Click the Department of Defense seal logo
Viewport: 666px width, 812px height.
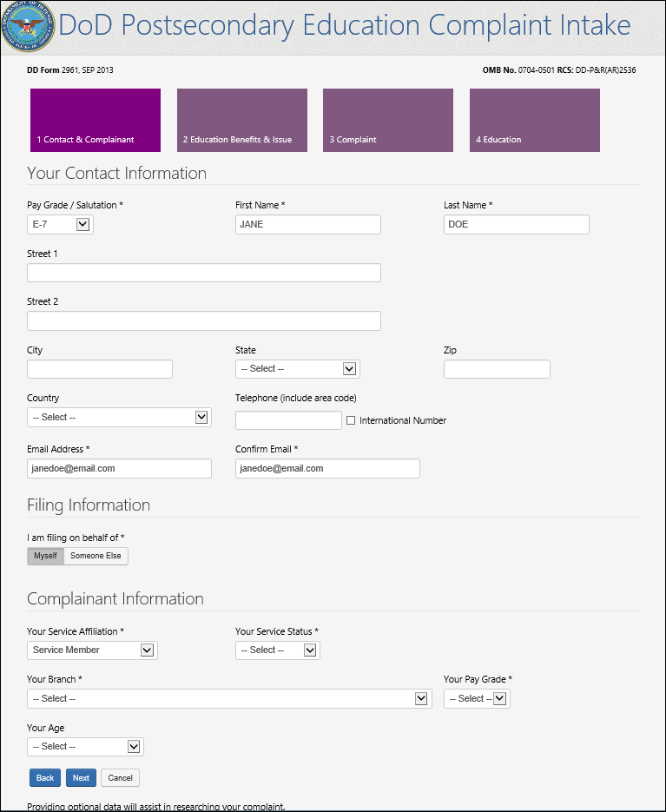pyautogui.click(x=28, y=27)
